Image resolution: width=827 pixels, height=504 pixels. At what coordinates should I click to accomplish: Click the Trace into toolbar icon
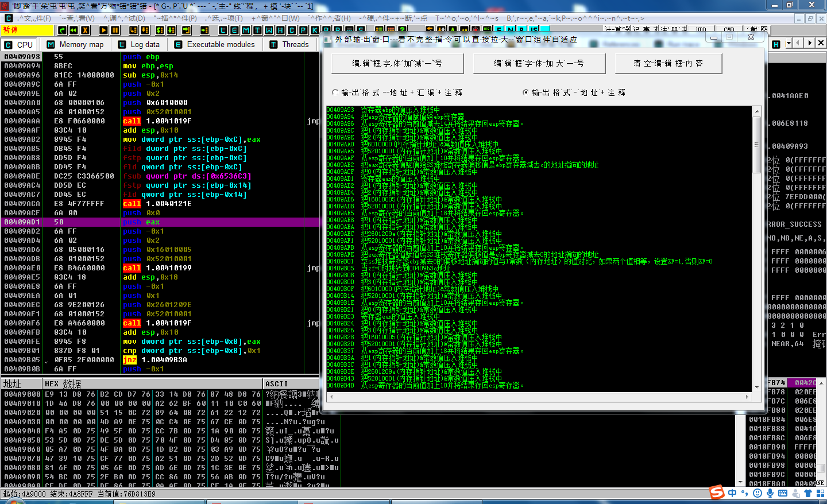160,30
